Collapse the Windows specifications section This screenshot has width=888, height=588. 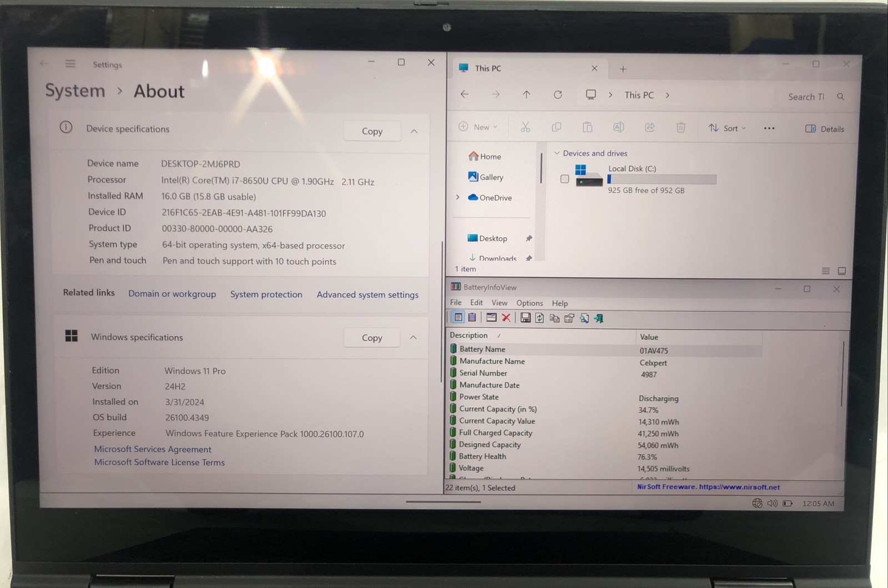(x=413, y=337)
